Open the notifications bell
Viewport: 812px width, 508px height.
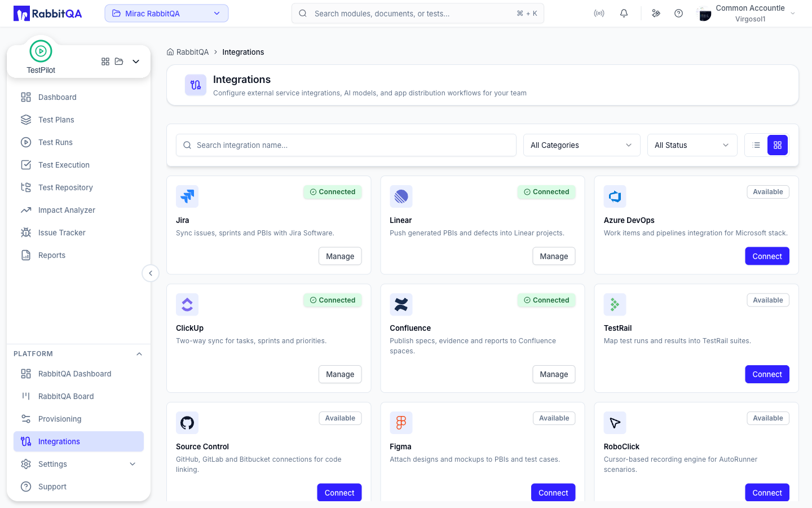[x=624, y=14]
